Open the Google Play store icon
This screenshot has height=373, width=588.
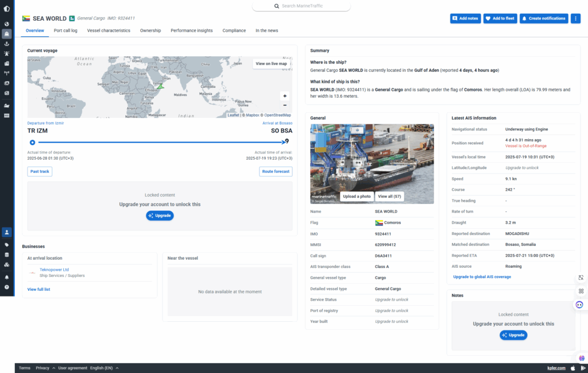pos(583,368)
